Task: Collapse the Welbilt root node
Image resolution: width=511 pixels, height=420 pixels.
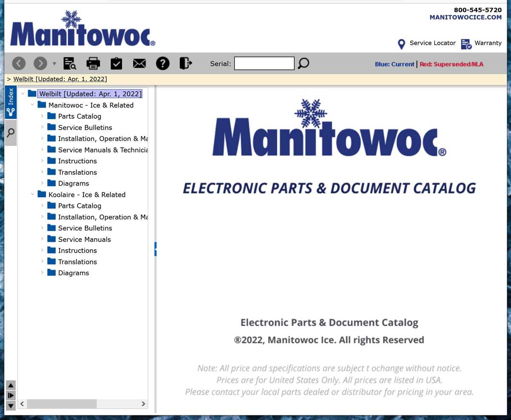Action: (x=23, y=94)
